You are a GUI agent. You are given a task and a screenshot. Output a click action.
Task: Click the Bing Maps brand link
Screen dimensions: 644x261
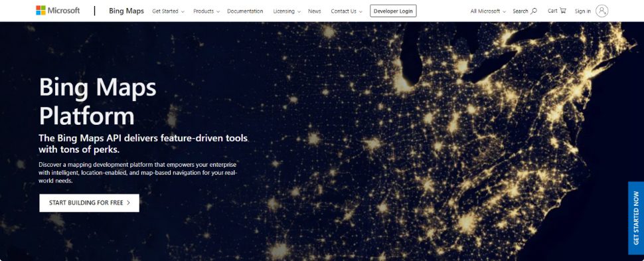(x=127, y=11)
